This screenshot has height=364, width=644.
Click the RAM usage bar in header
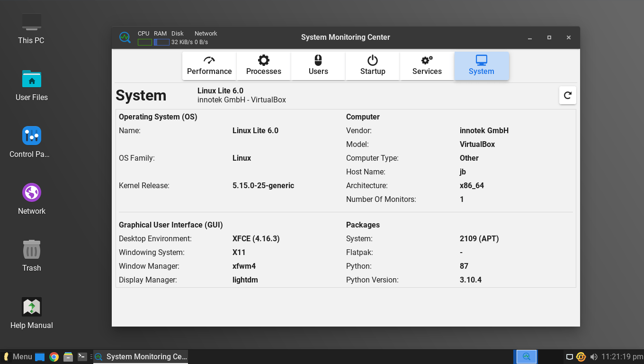coord(161,42)
